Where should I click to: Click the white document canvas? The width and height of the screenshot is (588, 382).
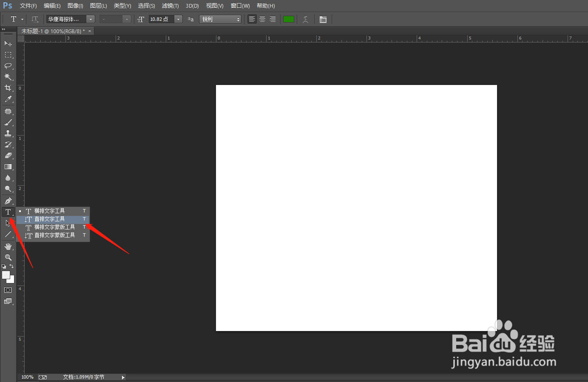[x=356, y=208]
